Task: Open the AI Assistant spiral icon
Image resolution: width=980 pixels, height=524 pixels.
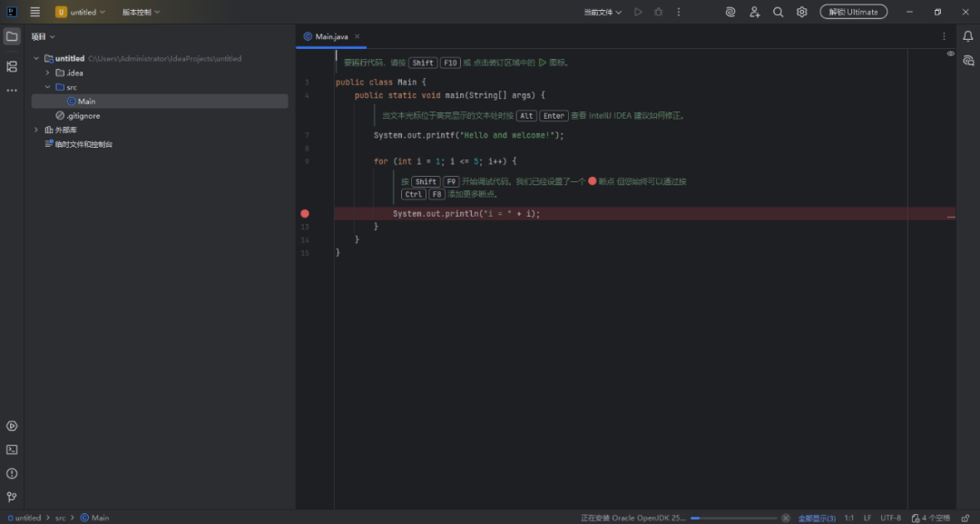Action: click(x=730, y=12)
